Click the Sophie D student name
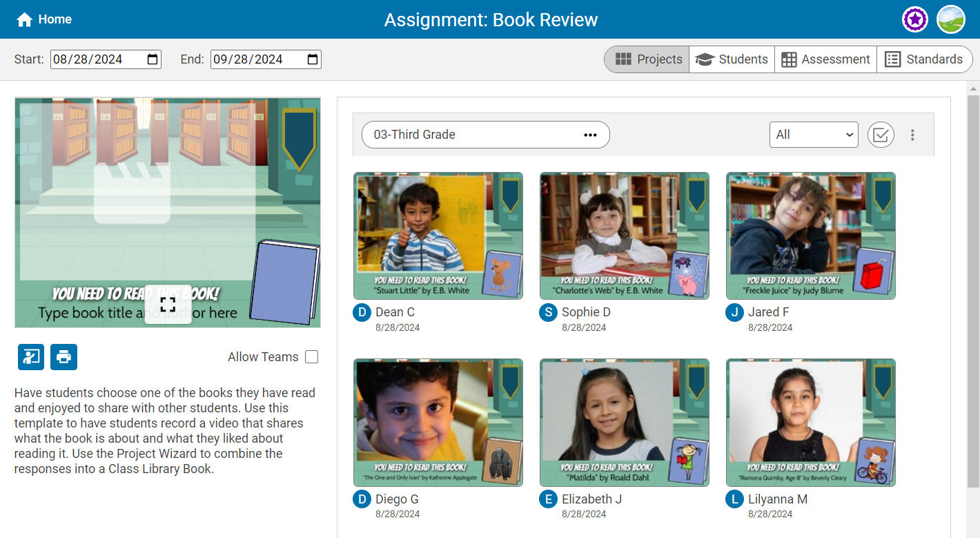The width and height of the screenshot is (980, 538). coord(585,312)
